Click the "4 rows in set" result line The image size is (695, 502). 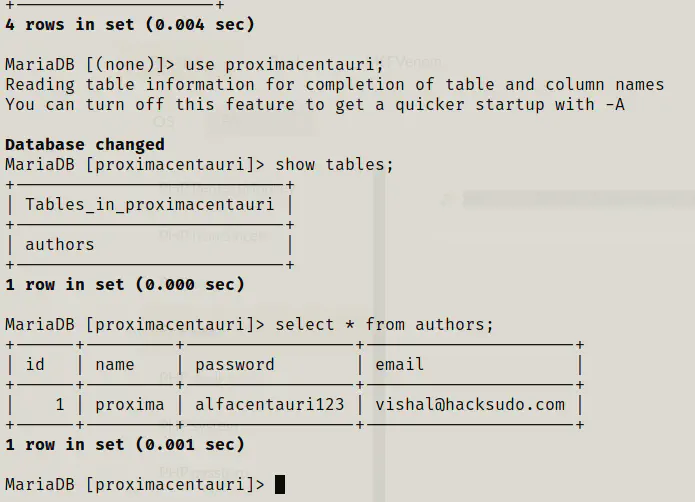pos(130,24)
